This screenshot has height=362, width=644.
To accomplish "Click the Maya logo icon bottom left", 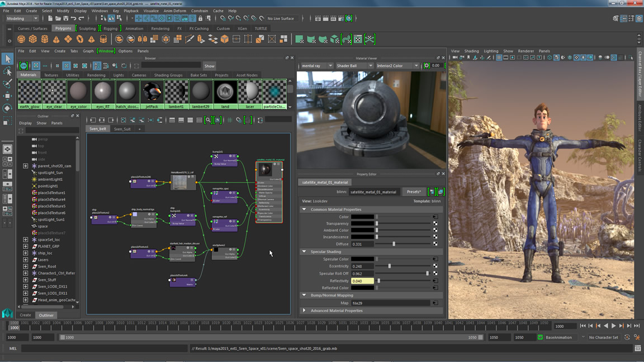I will click(7, 313).
